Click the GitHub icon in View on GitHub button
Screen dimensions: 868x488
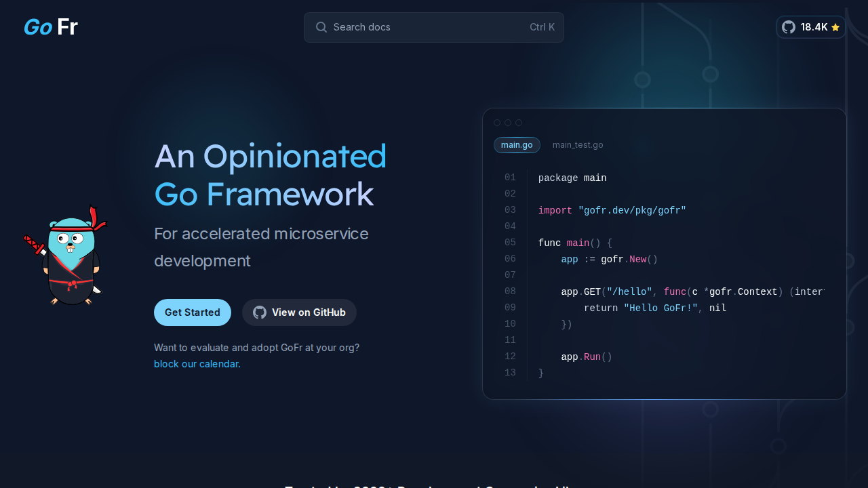pyautogui.click(x=260, y=312)
